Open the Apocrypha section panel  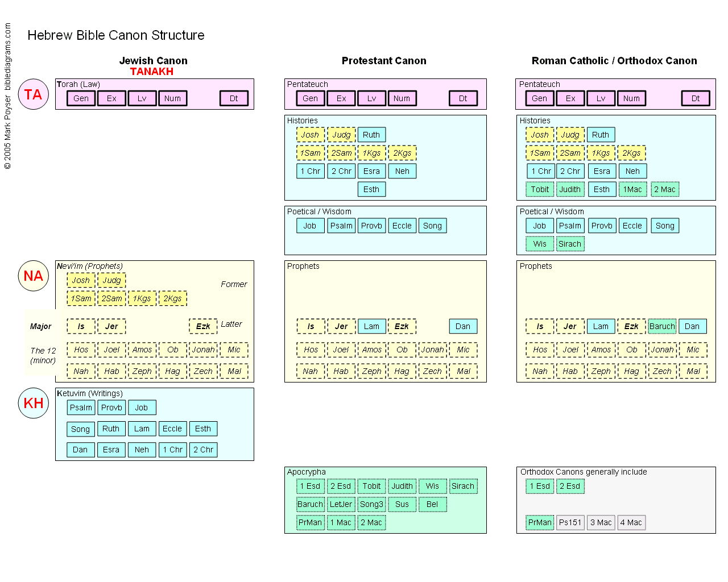coord(306,472)
